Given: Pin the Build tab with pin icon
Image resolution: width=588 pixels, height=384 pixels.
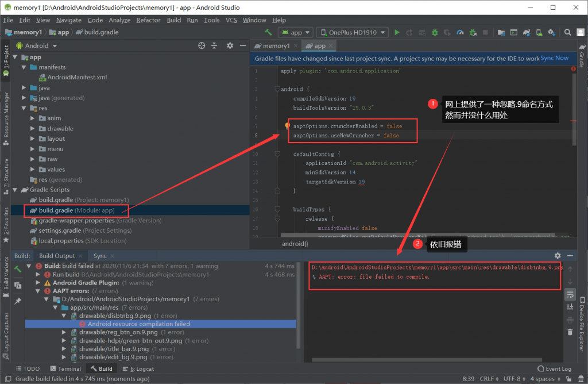Looking at the screenshot, I should tap(18, 301).
